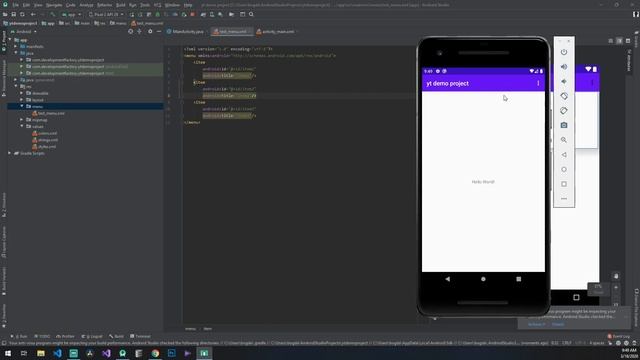Expand Gradle Scripts node
Viewport: 640px width, 360px height.
click(10, 153)
